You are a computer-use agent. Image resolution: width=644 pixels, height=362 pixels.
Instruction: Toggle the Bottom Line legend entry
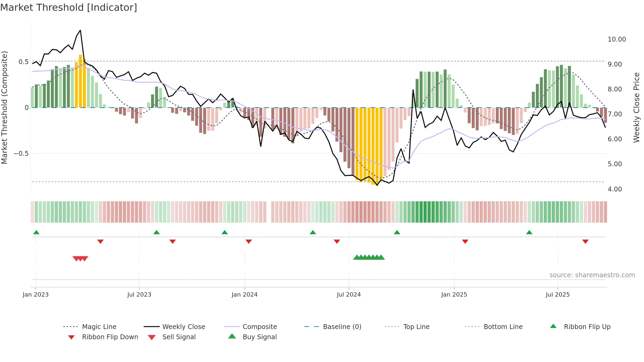(x=494, y=327)
